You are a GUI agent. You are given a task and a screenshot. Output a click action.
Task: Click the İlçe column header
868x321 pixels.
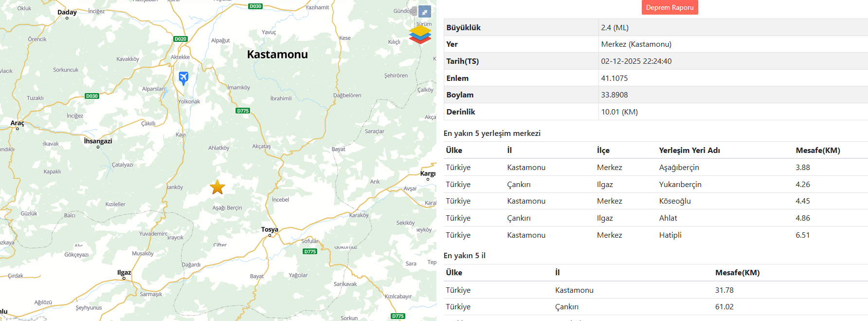point(603,151)
